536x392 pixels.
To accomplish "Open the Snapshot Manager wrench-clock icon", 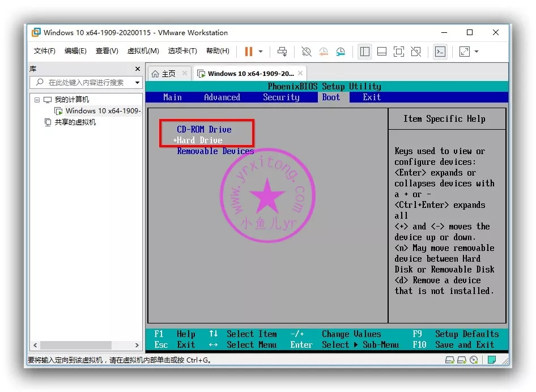I will (x=341, y=52).
